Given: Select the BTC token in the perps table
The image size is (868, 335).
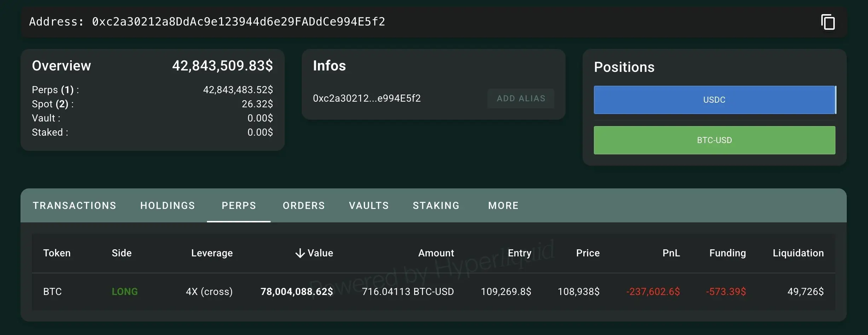Looking at the screenshot, I should click(x=52, y=291).
